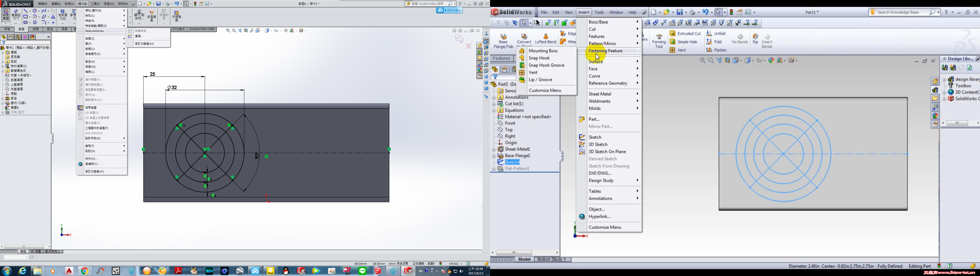Expand the Cut list(1) tree node
Screen dimensions: 980x276
494,104
